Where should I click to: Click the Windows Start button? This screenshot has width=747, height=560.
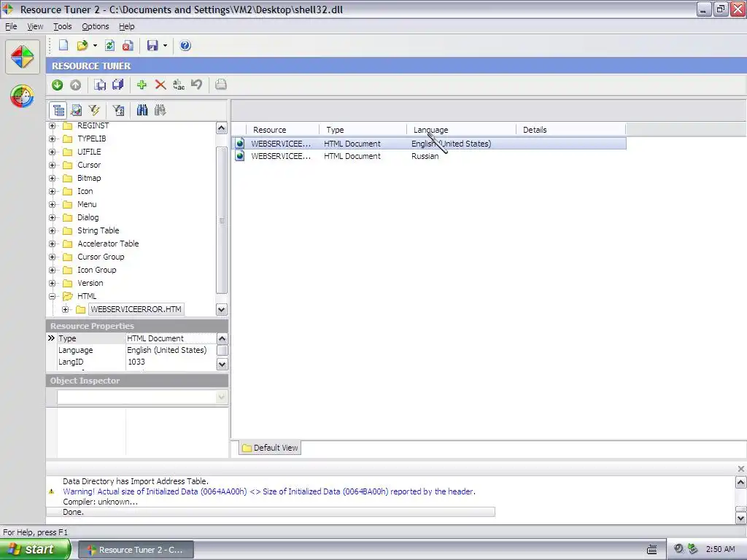(x=35, y=550)
